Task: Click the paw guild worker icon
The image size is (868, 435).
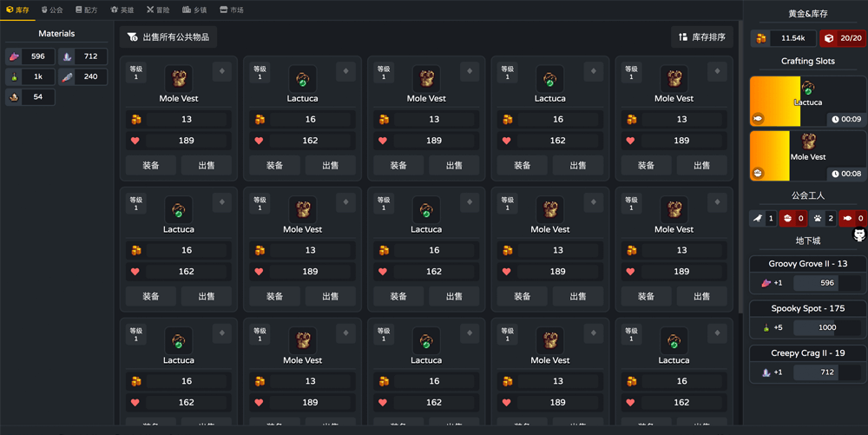Action: [x=817, y=219]
